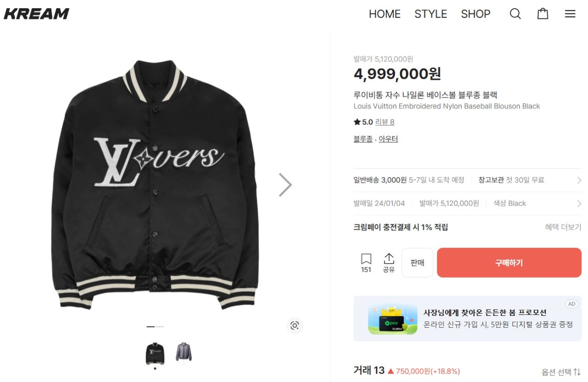The width and height of the screenshot is (588, 382).
Task: Open the hamburger menu icon
Action: click(570, 14)
